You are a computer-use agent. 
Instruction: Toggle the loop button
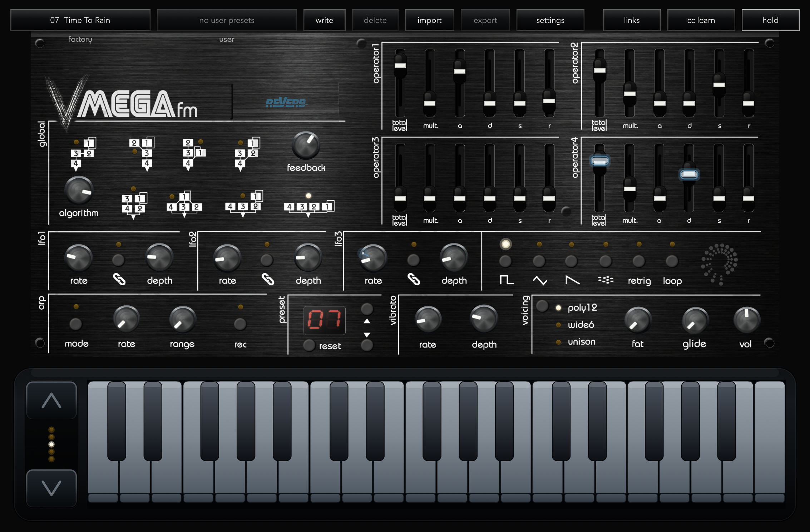click(672, 261)
